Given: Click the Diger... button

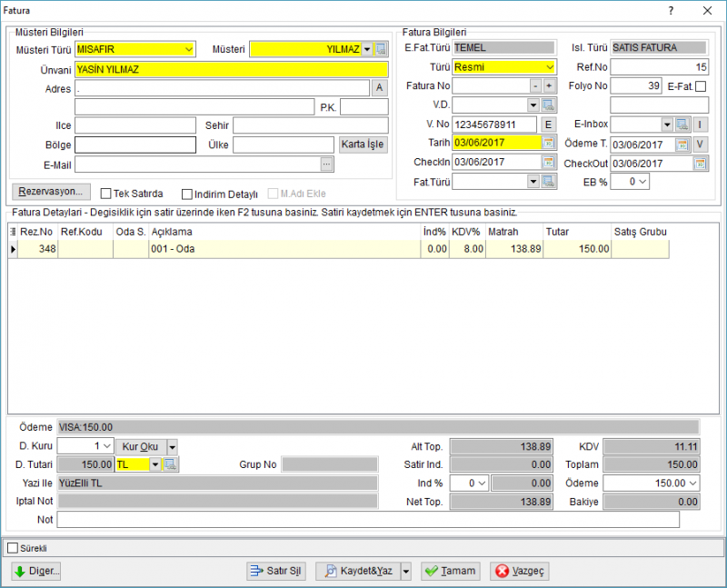Looking at the screenshot, I should (36, 571).
